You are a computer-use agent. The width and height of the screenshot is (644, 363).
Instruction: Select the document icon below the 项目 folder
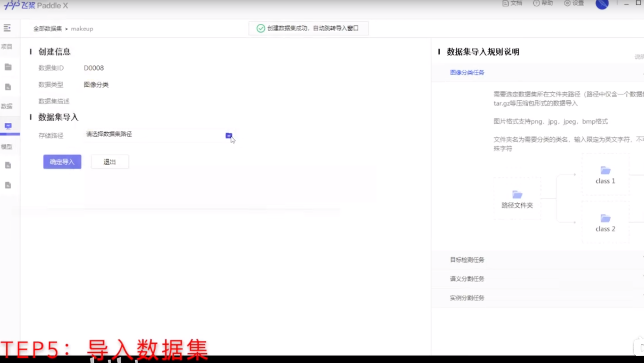pyautogui.click(x=8, y=87)
